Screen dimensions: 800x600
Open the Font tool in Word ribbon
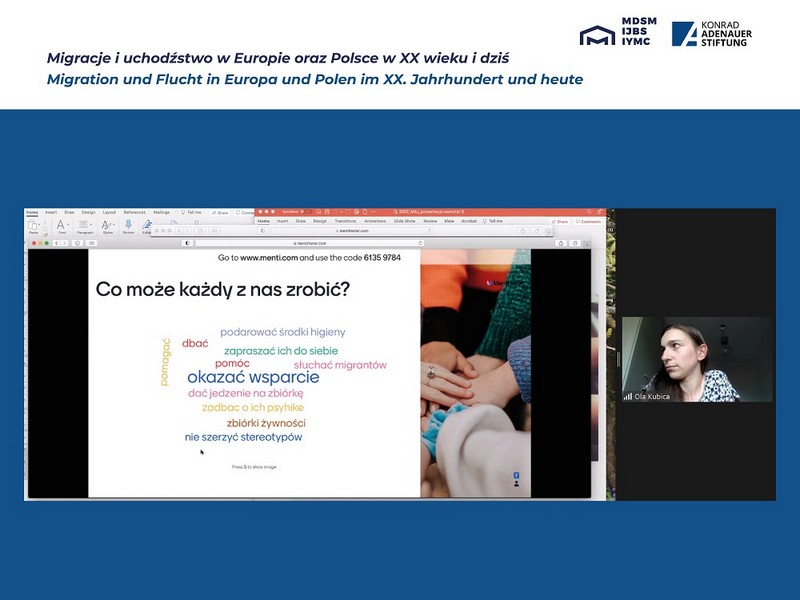(61, 227)
